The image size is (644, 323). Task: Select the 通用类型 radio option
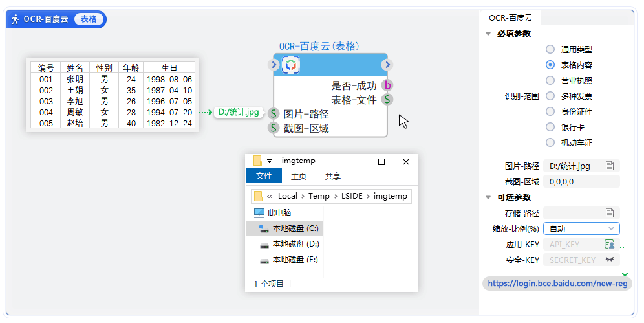tap(550, 49)
